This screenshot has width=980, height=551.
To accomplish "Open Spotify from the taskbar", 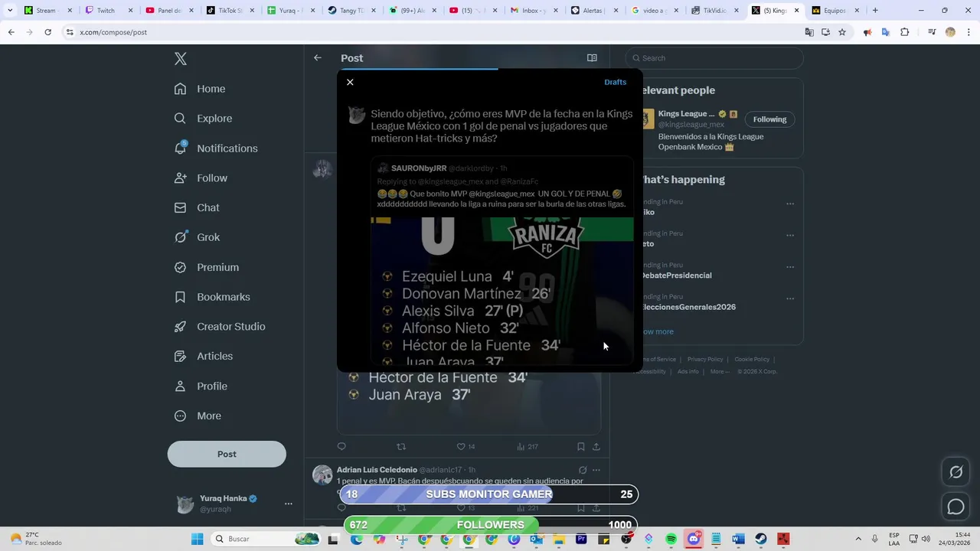I will coord(671,539).
